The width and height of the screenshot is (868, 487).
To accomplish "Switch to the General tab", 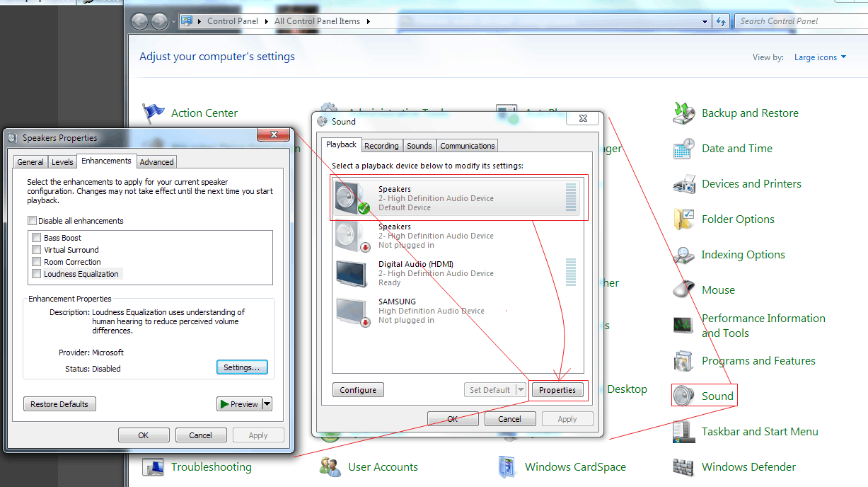I will pos(30,162).
